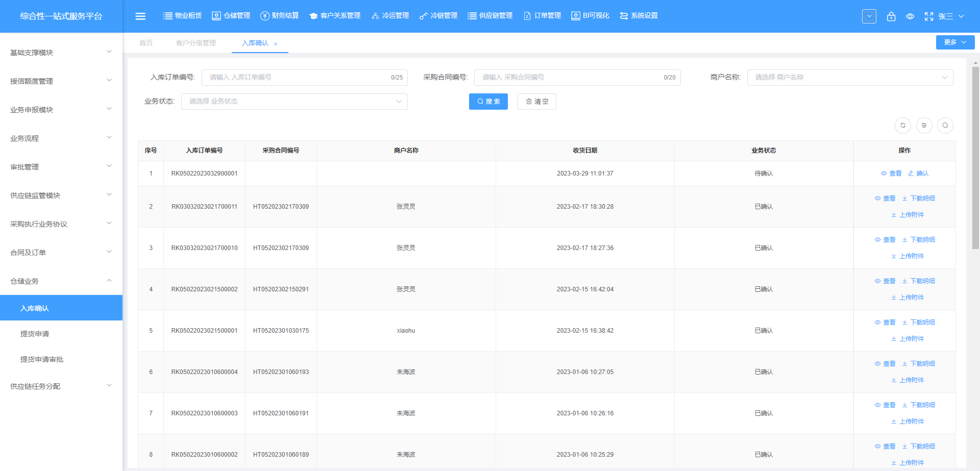Screen dimensions: 980x471
Task: Expand 审批管理 in sidebar
Action: pyautogui.click(x=61, y=167)
